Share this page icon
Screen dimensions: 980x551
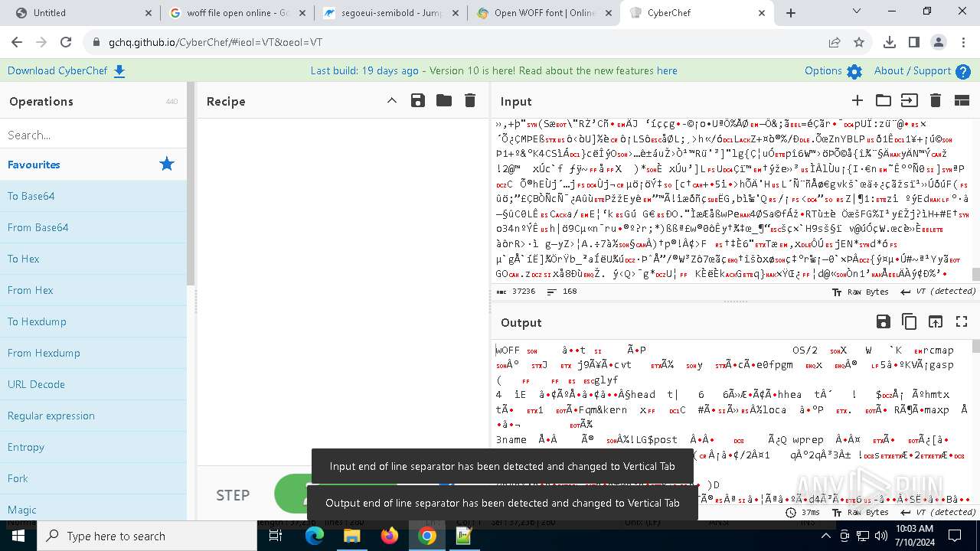[833, 43]
